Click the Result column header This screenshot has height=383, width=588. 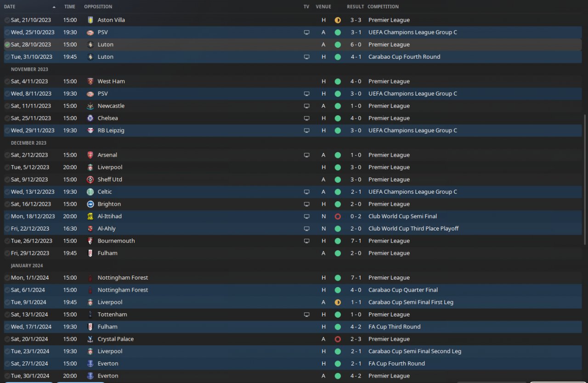click(x=355, y=7)
